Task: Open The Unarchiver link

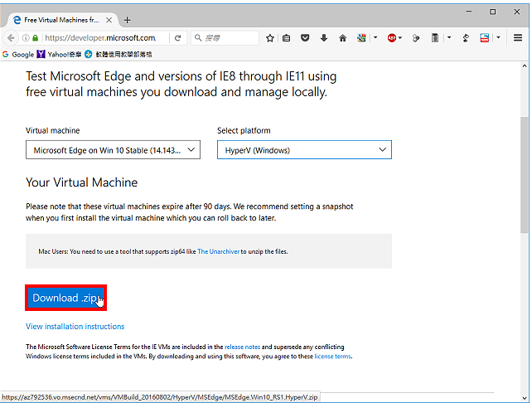Action: 219,251
